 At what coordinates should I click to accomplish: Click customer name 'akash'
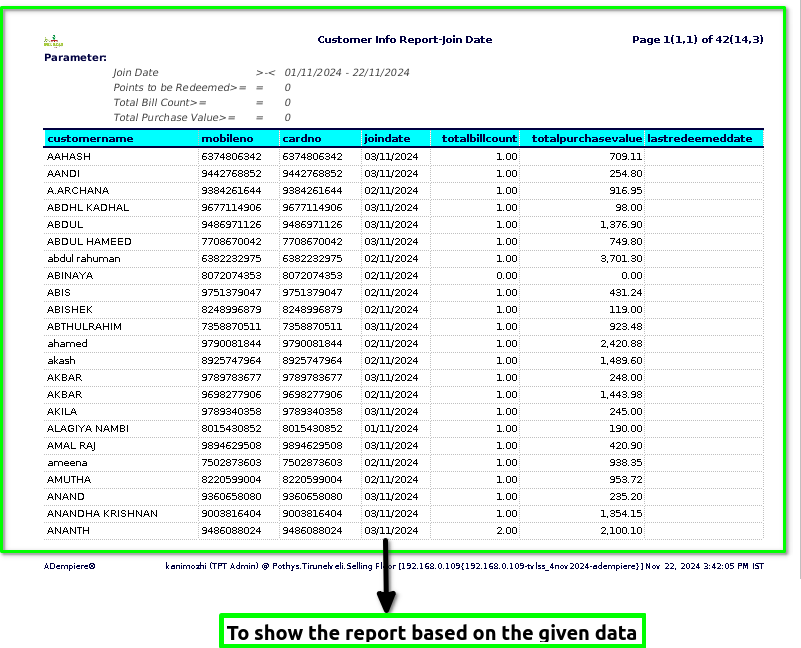(x=61, y=360)
